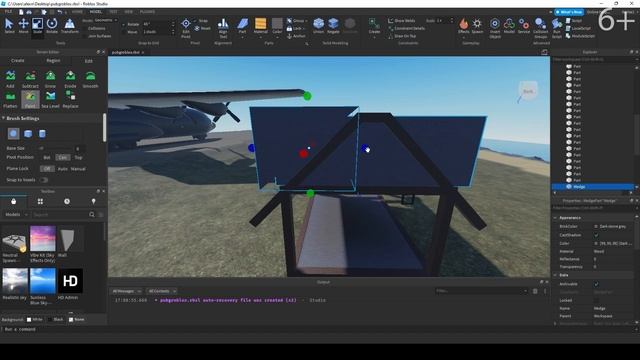The width and height of the screenshot is (640, 360).
Task: Switch to the Region tab in Terrain Editor
Action: tap(53, 60)
